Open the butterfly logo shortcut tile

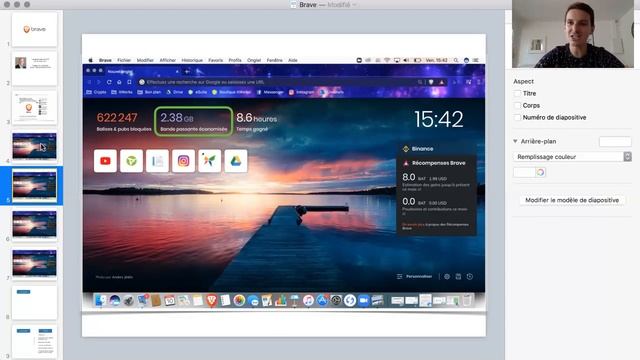[210, 161]
